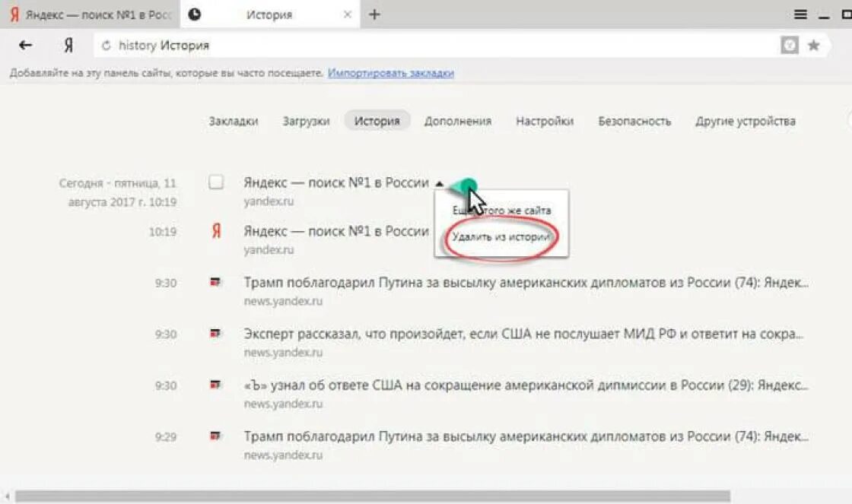Click yandex.ru under 10:19 entry
Image resolution: width=852 pixels, height=504 pixels.
269,250
